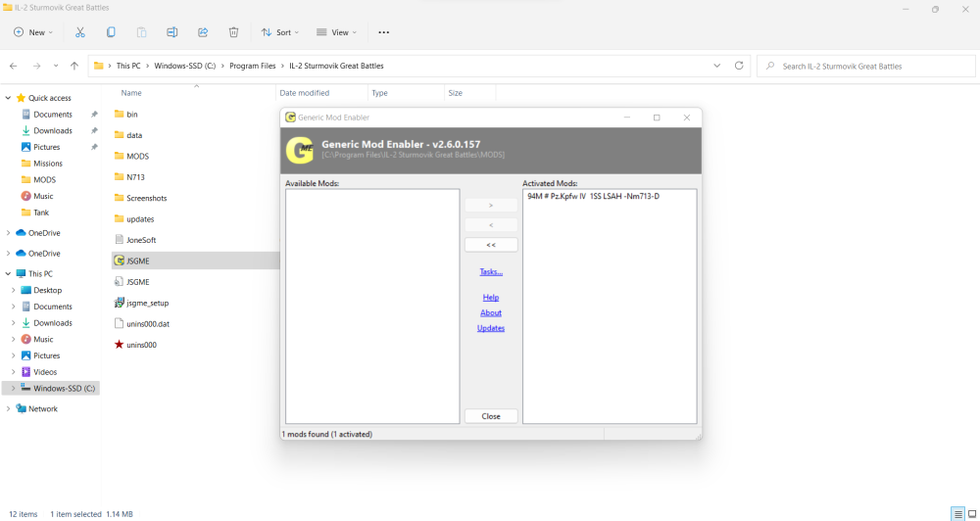This screenshot has width=980, height=521.
Task: Click the Copy icon in Explorer toolbar
Action: 111,32
